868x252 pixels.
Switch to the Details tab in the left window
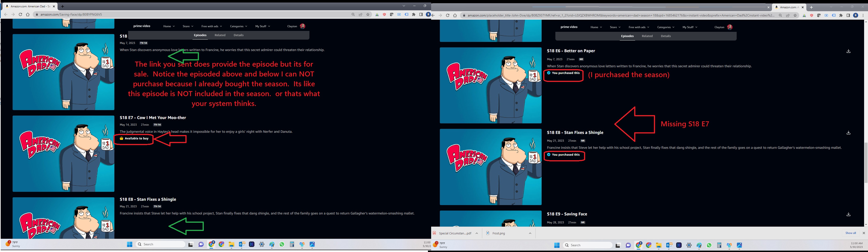[x=239, y=35]
